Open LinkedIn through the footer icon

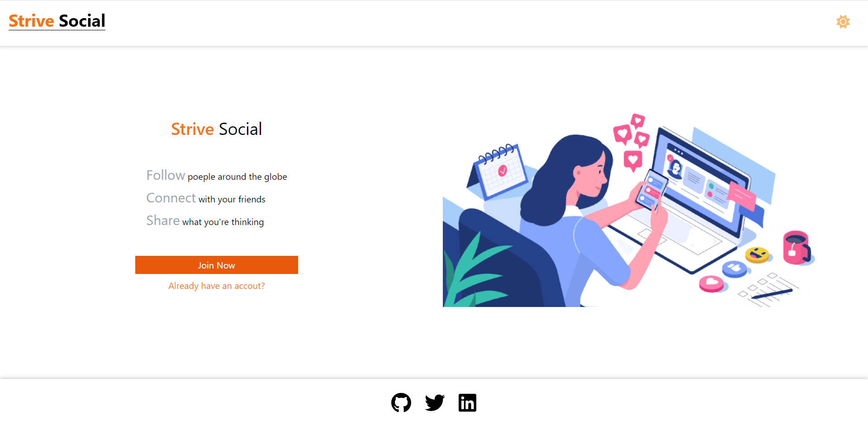coord(467,402)
